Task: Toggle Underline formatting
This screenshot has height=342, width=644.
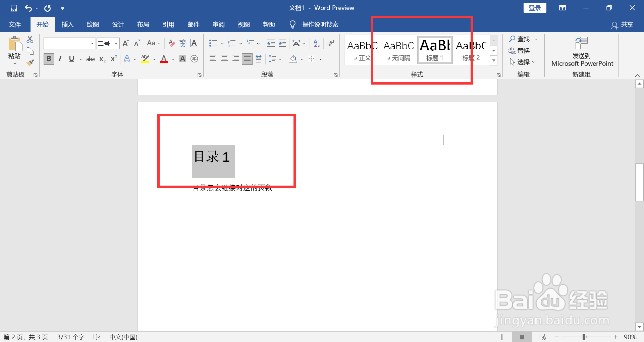Action: point(71,59)
